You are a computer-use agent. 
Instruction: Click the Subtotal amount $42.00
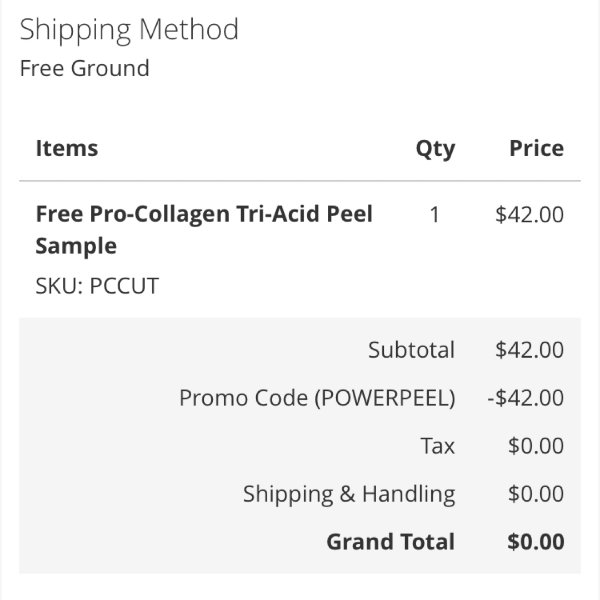(529, 350)
